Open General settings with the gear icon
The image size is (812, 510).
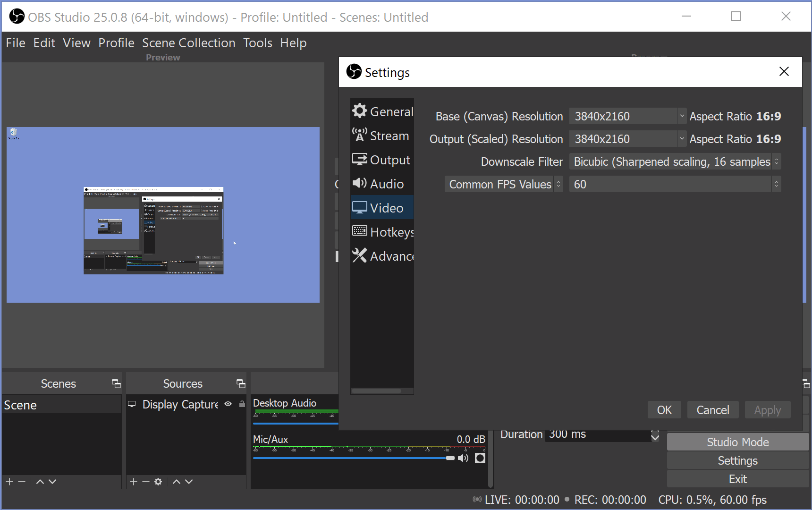359,111
